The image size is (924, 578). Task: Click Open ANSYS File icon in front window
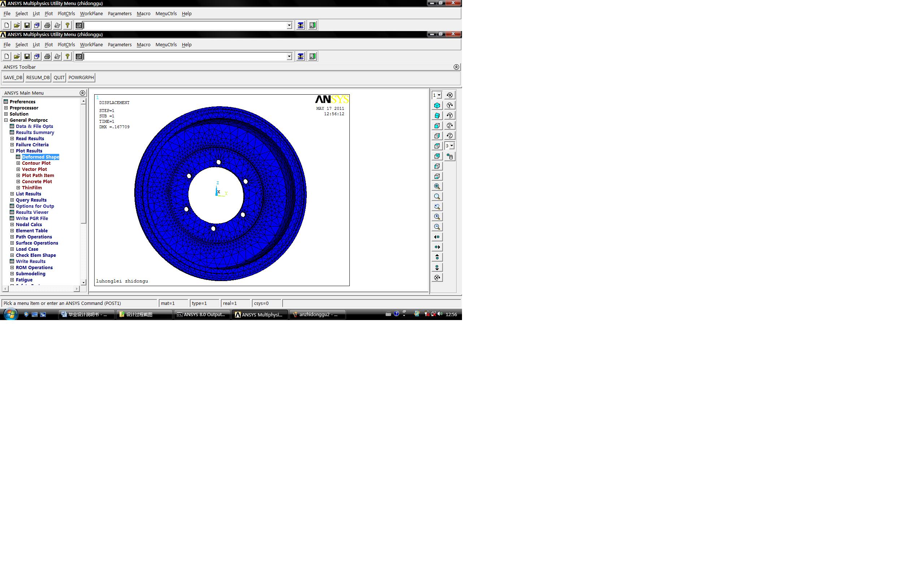click(x=17, y=57)
